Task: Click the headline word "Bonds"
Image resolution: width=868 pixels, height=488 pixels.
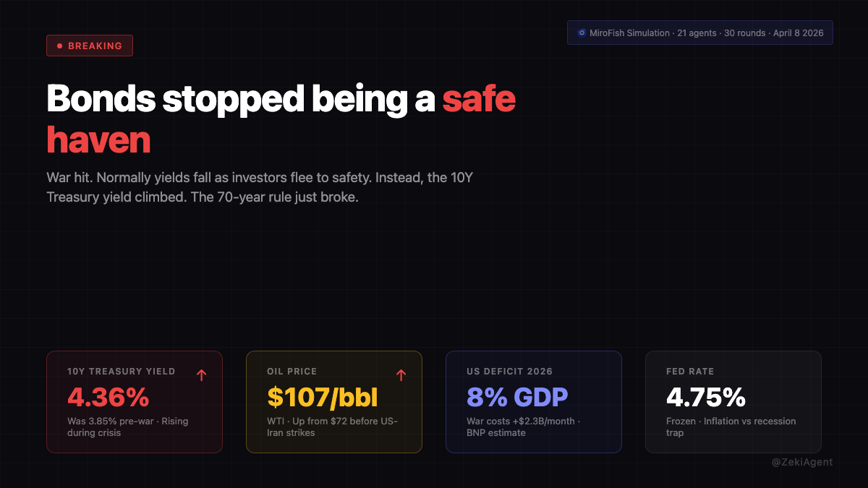Action: 100,100
